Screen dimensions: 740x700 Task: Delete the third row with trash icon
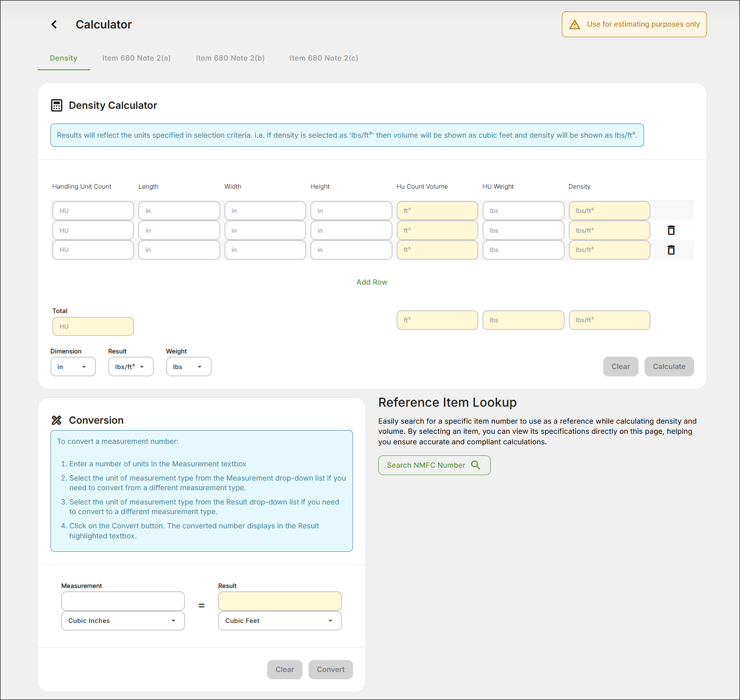[671, 250]
